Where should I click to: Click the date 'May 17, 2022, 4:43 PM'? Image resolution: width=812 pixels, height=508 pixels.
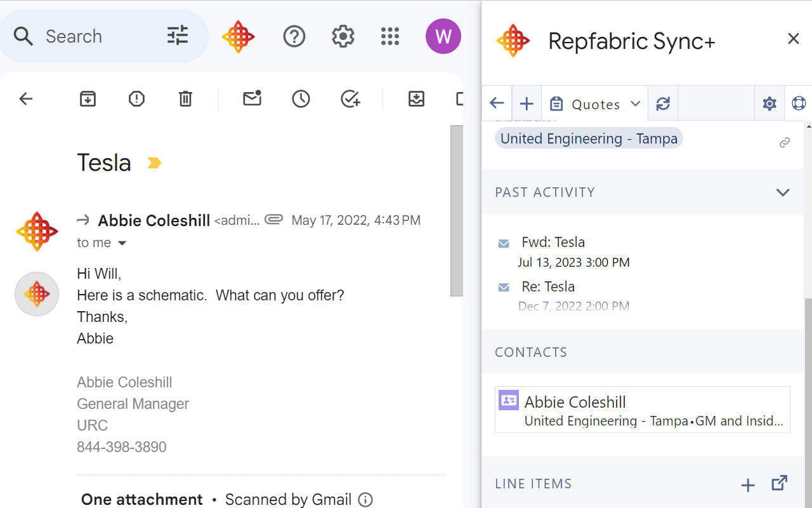pyautogui.click(x=356, y=220)
